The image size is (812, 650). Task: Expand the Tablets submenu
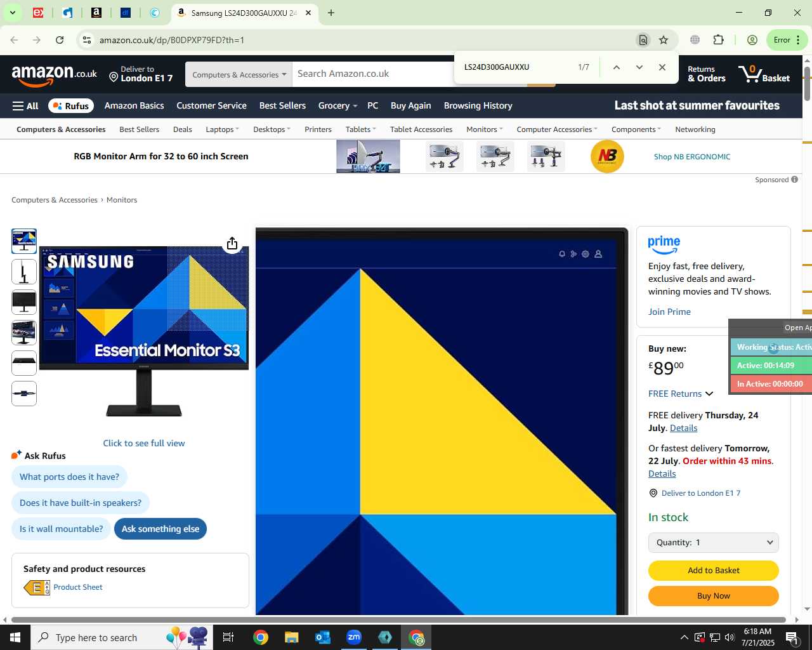coord(360,129)
